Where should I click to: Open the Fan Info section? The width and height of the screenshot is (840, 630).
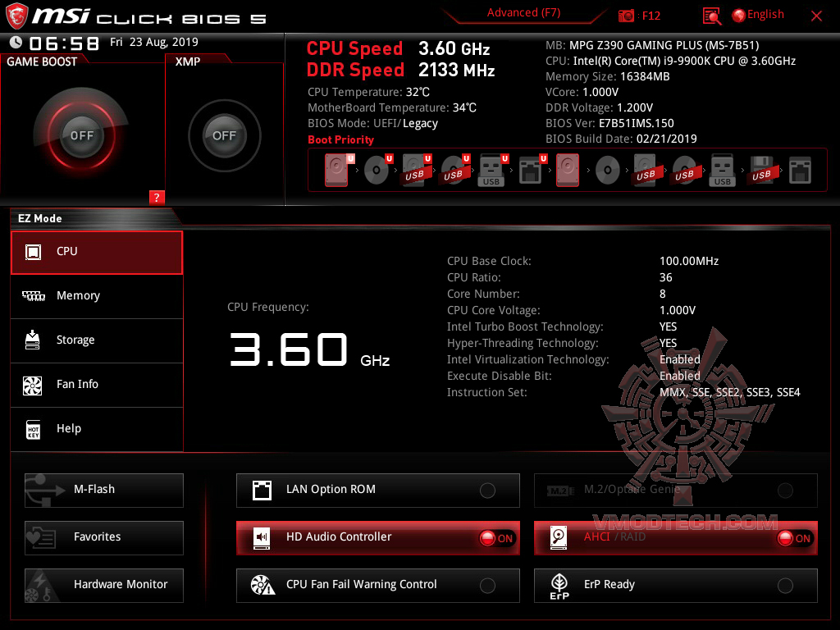(97, 385)
